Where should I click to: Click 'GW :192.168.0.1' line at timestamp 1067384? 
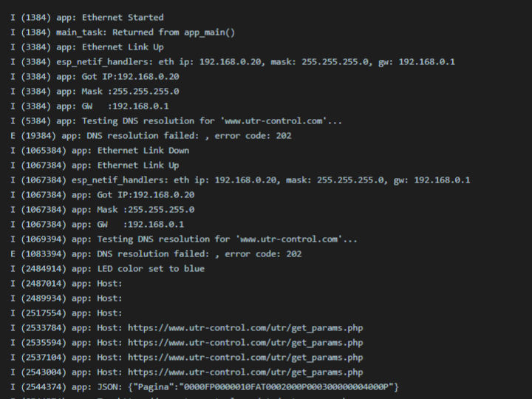coord(98,225)
